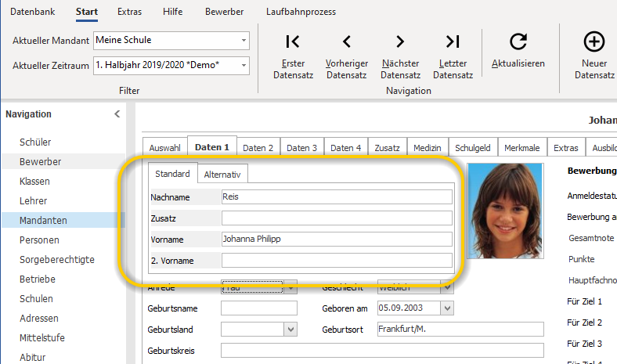Switch to the Daten 2 tab
This screenshot has width=617, height=364.
click(258, 148)
